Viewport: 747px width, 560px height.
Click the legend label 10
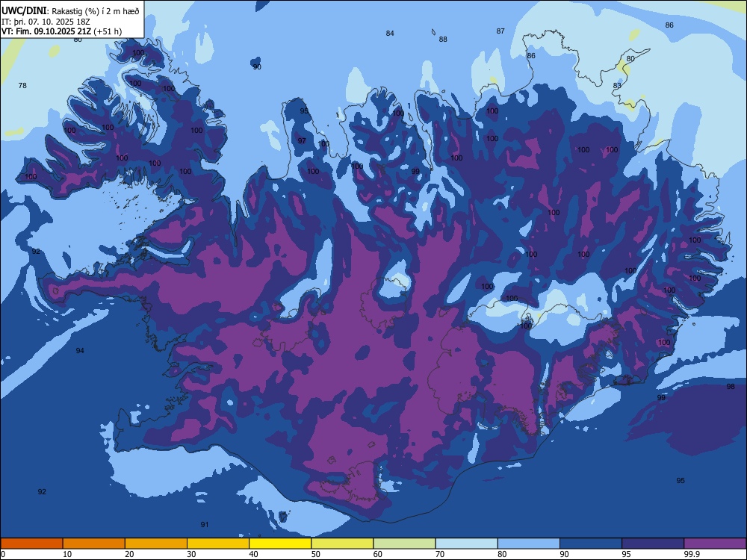[x=67, y=554]
